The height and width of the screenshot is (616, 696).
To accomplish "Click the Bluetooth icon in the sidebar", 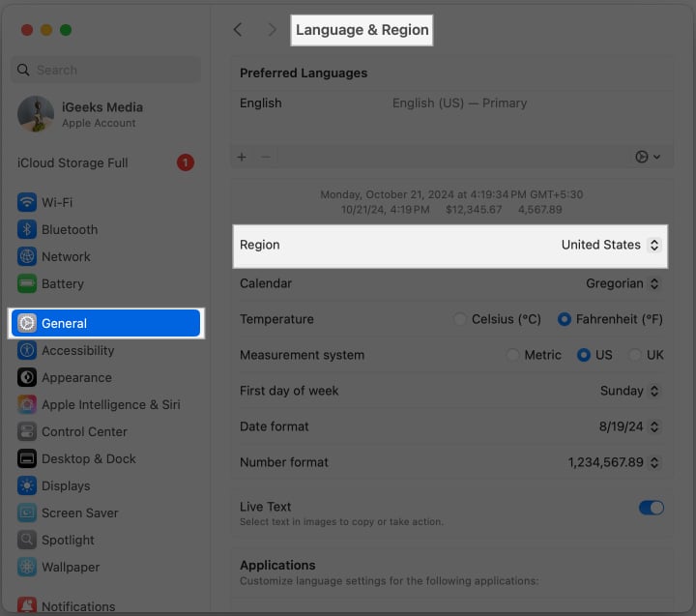I will click(27, 230).
